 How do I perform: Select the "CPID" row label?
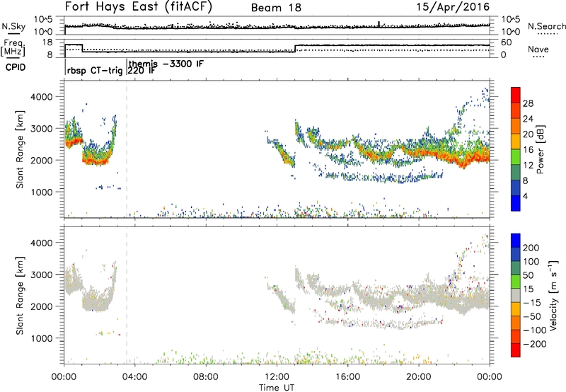coord(15,67)
